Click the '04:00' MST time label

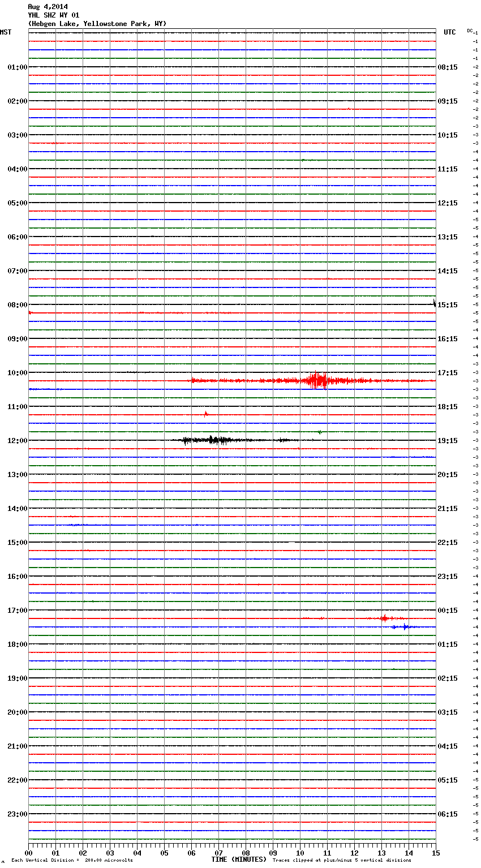coord(18,169)
